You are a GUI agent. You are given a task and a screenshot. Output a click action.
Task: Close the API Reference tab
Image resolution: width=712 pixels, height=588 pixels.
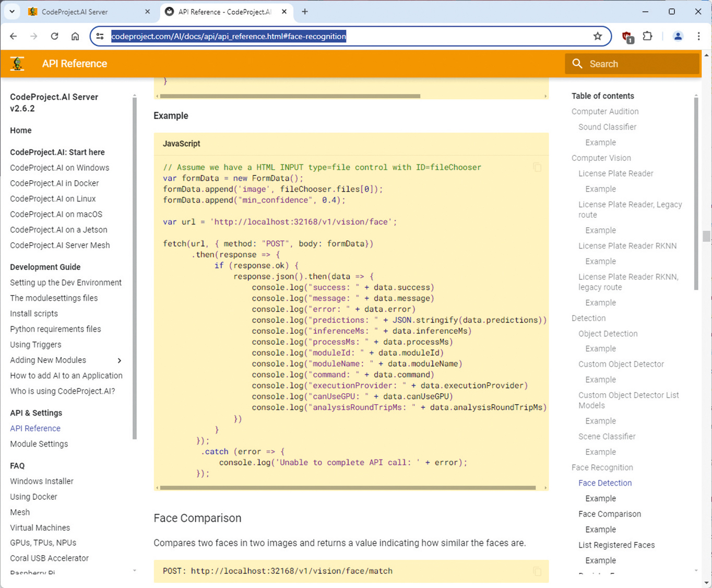click(x=284, y=11)
